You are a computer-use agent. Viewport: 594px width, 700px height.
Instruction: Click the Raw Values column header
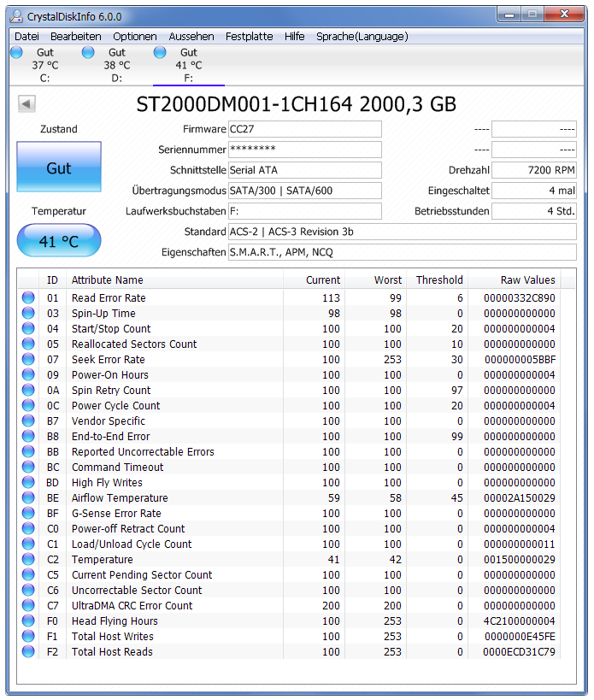[x=515, y=279]
